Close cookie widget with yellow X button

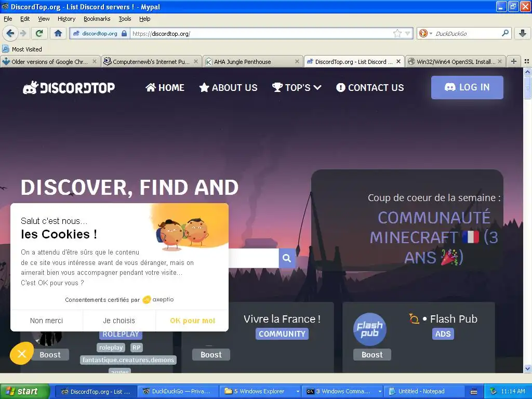point(22,353)
